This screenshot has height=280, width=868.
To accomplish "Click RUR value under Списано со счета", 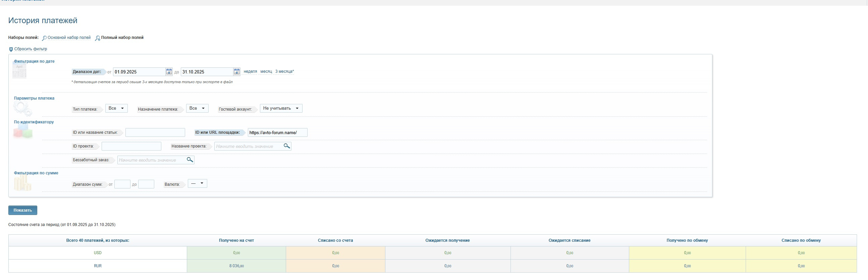I will pyautogui.click(x=336, y=266).
